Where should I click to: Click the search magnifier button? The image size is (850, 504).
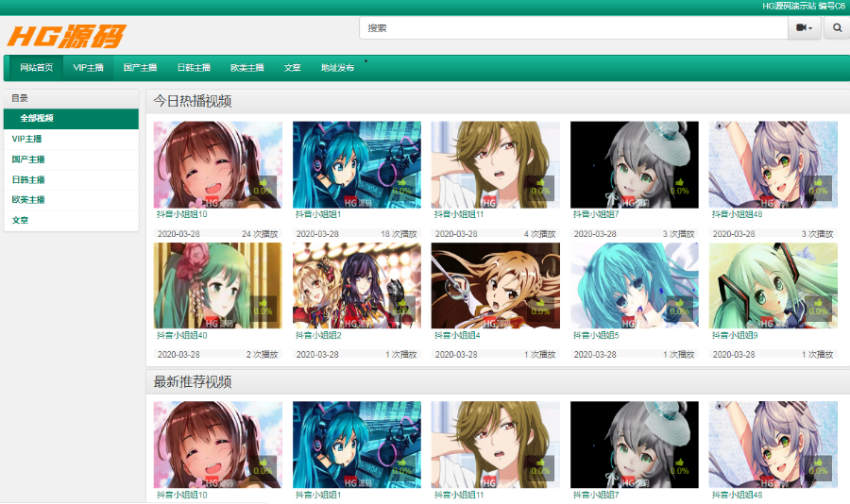[837, 28]
